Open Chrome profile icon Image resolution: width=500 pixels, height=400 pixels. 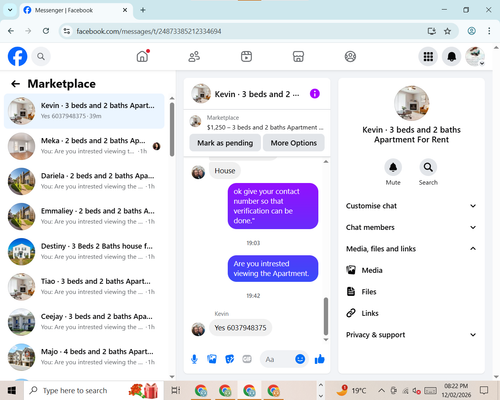(x=471, y=31)
